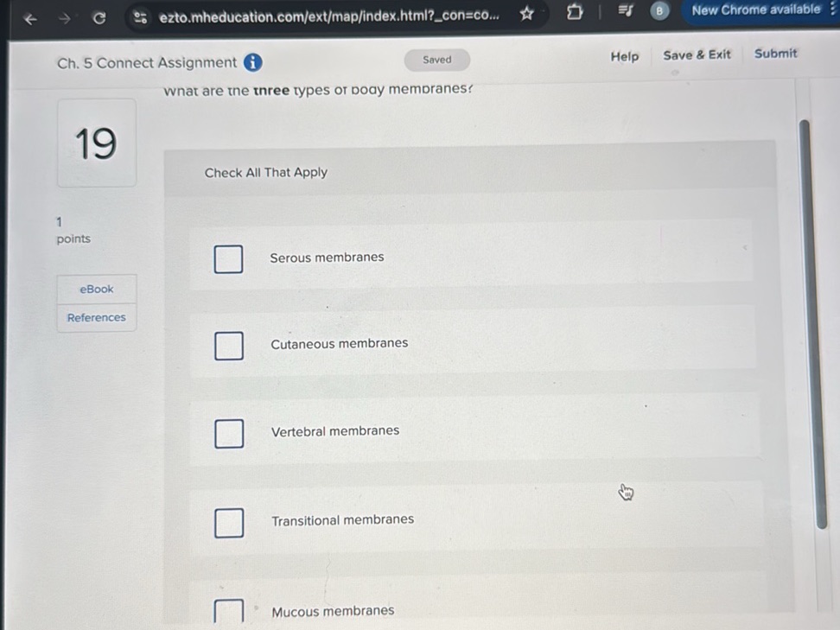Open the References link
Viewport: 840px width, 630px height.
(x=96, y=317)
